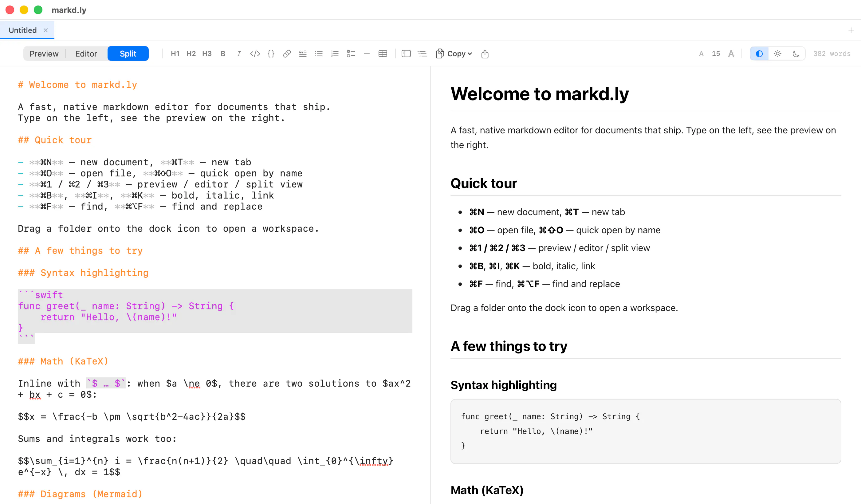Click the 'Syntax highlighting' preview heading
Screen dimensions: 861x504
point(503,385)
